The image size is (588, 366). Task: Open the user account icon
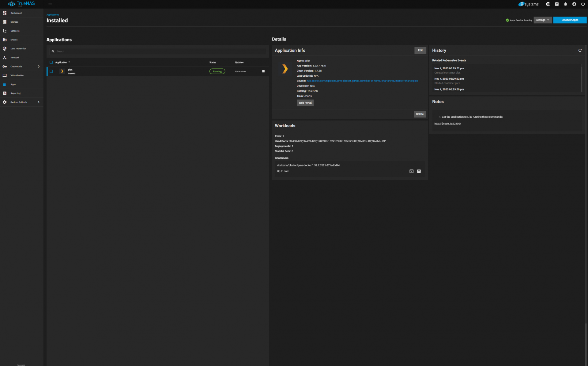point(574,4)
